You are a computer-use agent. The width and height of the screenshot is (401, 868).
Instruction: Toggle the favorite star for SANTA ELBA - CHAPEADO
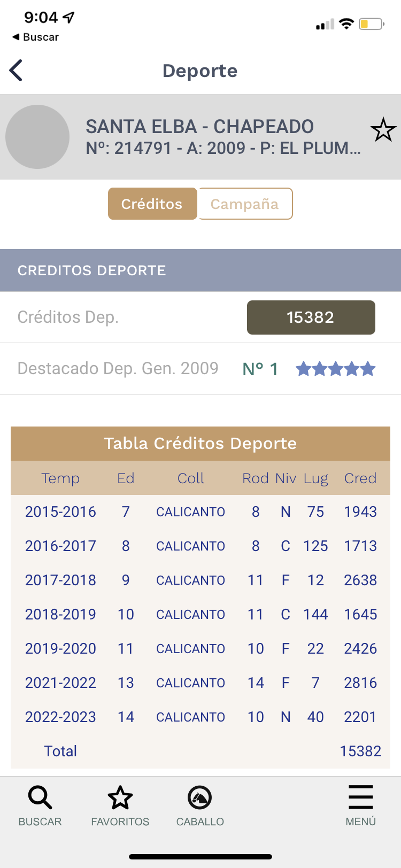[383, 130]
